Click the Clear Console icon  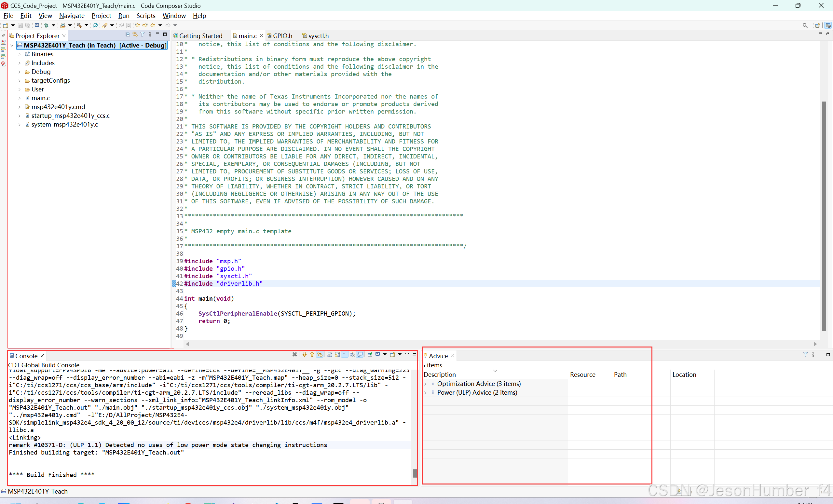click(x=352, y=354)
